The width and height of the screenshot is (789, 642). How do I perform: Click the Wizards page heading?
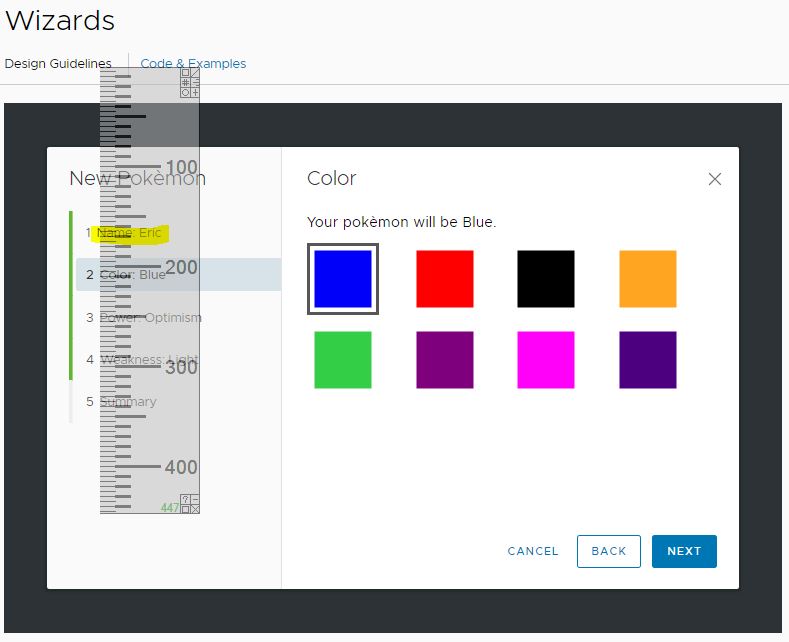point(60,21)
